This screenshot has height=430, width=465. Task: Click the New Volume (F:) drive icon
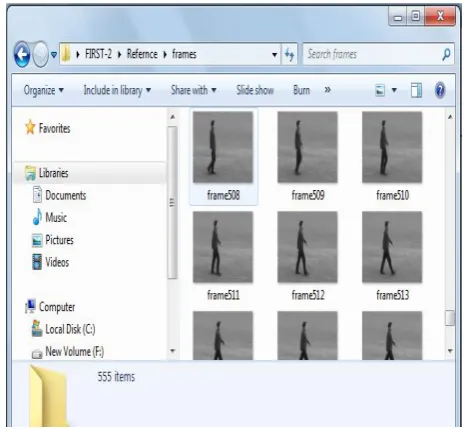(x=37, y=353)
